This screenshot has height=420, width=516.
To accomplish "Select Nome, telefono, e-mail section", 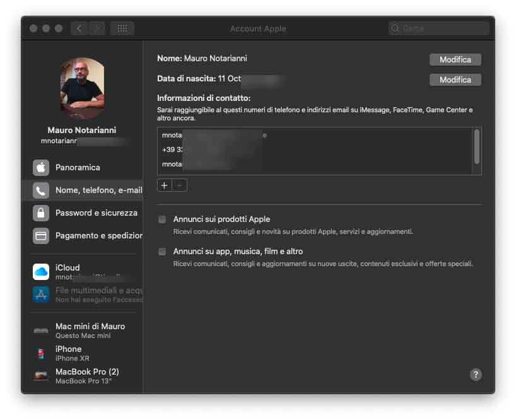I will [82, 190].
